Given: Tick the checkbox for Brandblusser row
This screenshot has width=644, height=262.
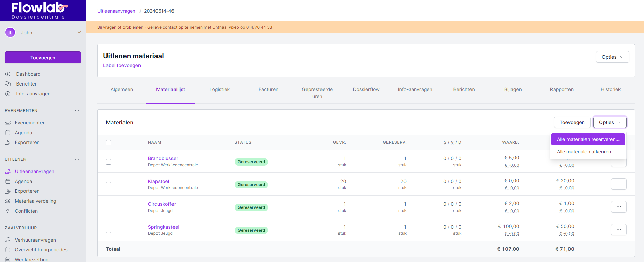Looking at the screenshot, I should point(109,162).
